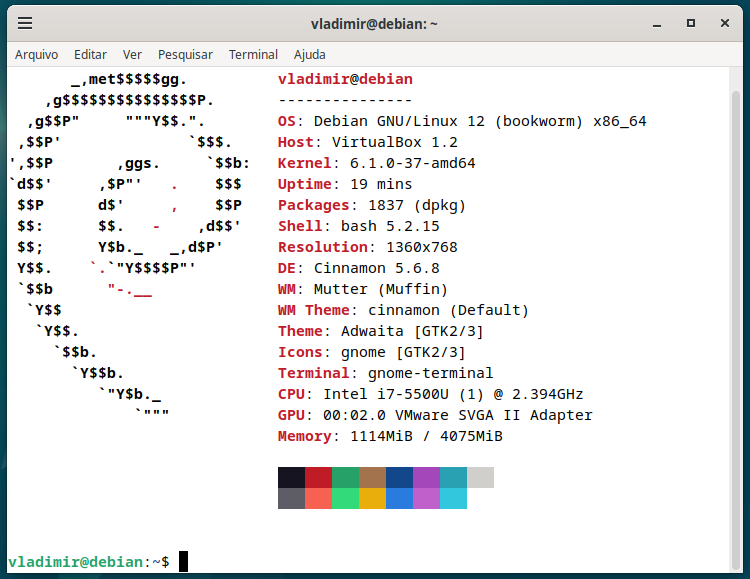Click the yellow color block in the bottom row

(372, 498)
